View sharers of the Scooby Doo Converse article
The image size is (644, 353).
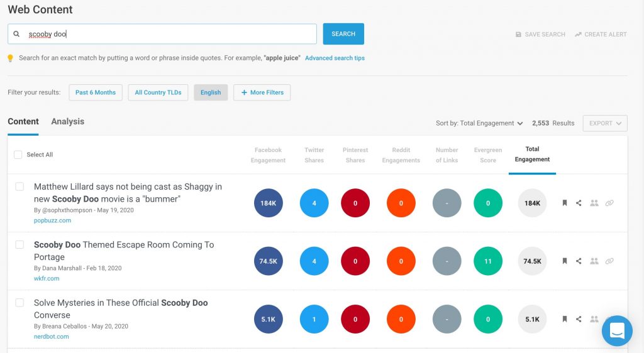[594, 319]
